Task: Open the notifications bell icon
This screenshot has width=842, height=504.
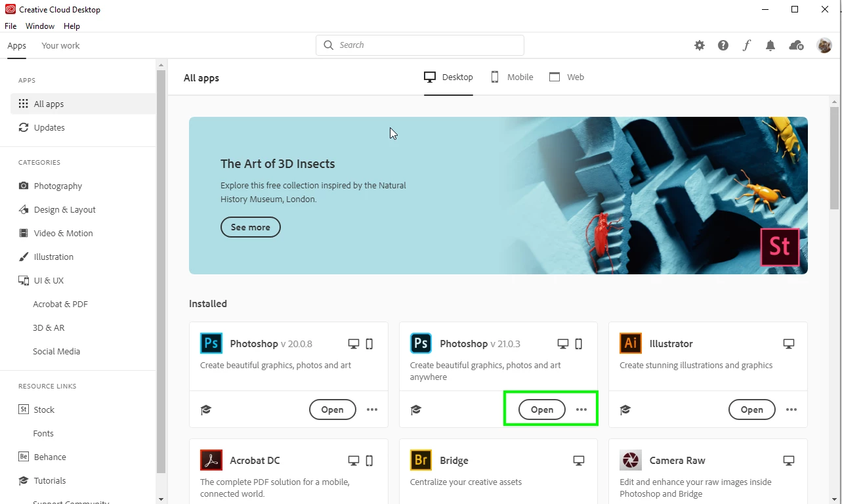Action: coord(770,45)
